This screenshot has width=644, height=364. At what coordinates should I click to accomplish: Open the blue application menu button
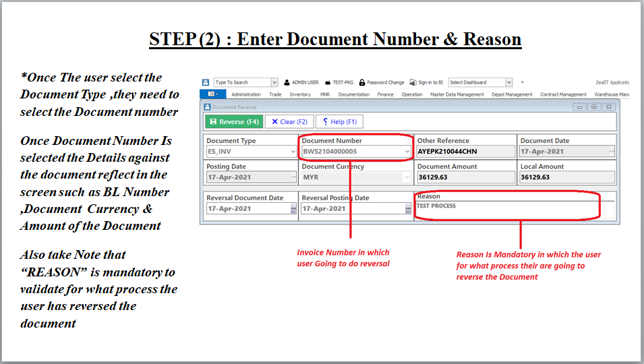pos(212,94)
